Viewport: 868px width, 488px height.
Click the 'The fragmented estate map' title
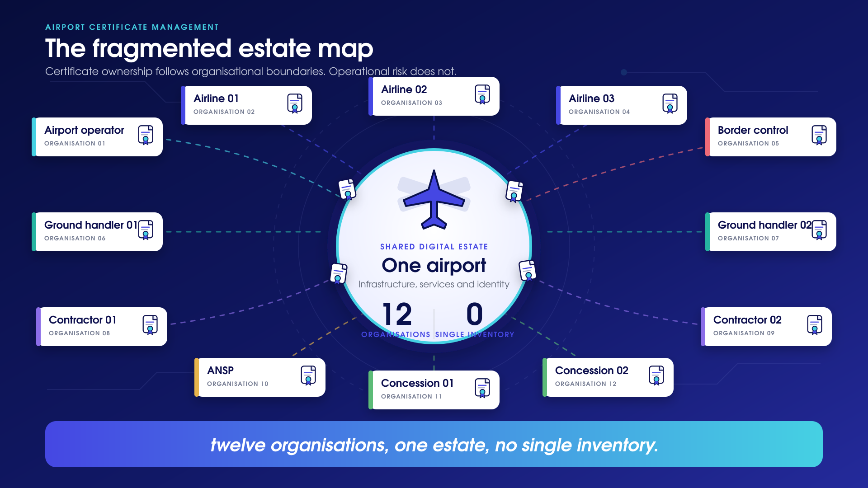click(209, 48)
